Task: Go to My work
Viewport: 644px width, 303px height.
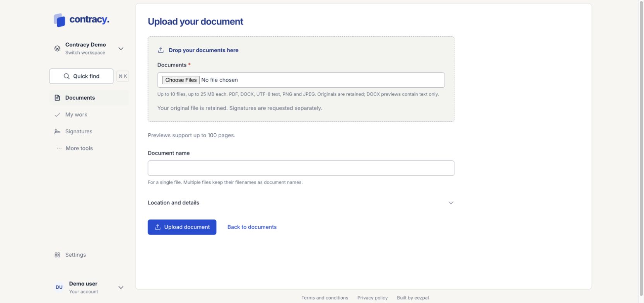Action: [x=89, y=115]
